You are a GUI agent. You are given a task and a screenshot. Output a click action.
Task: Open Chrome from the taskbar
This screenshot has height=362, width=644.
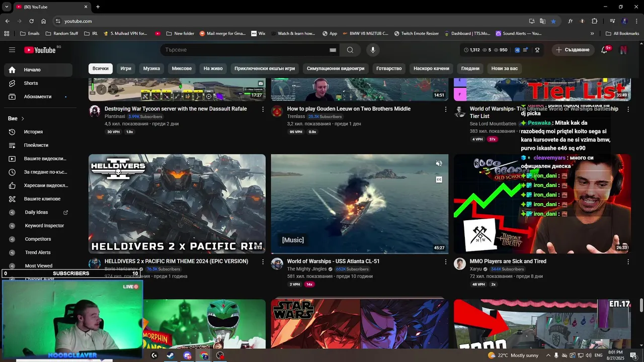[x=204, y=355]
